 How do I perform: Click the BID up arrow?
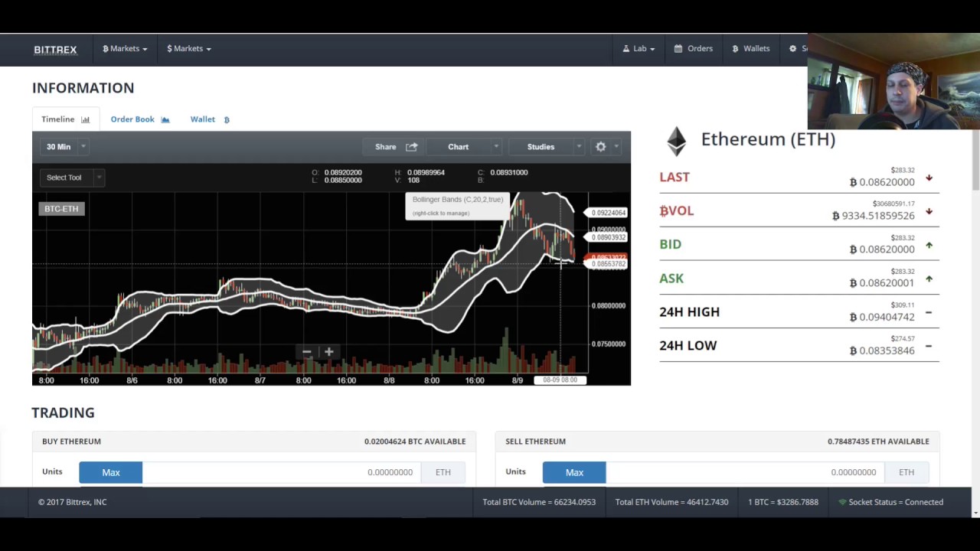(929, 245)
